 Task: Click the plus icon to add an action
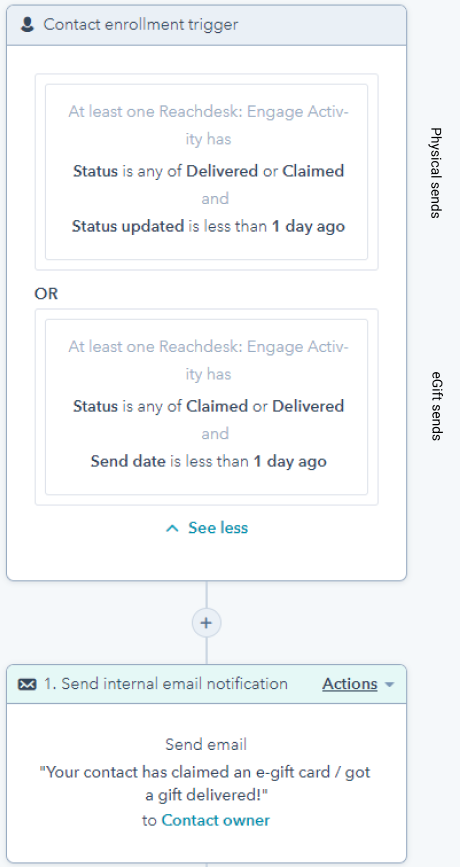click(x=206, y=623)
